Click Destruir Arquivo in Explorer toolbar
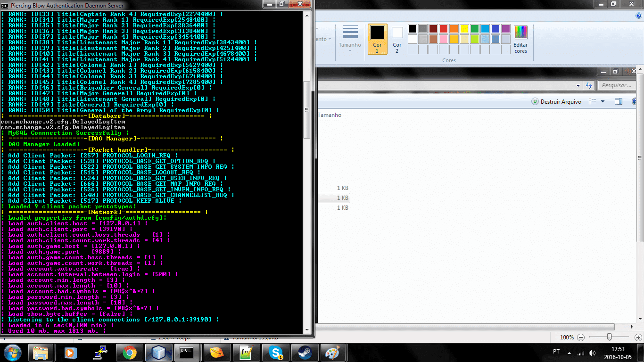This screenshot has width=644, height=362. point(556,102)
